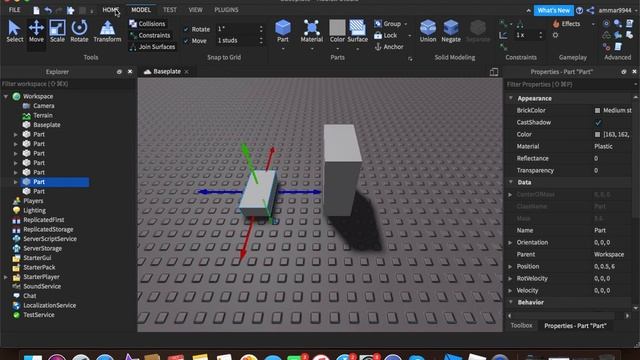
Task: Click the Share icon near username
Action: click(590, 10)
